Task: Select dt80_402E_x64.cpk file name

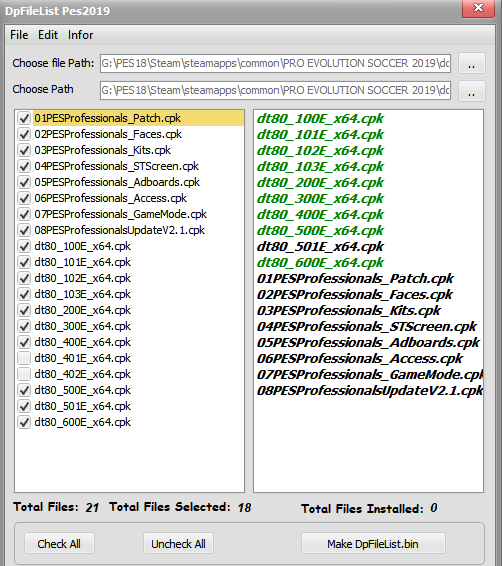Action: [x=83, y=374]
